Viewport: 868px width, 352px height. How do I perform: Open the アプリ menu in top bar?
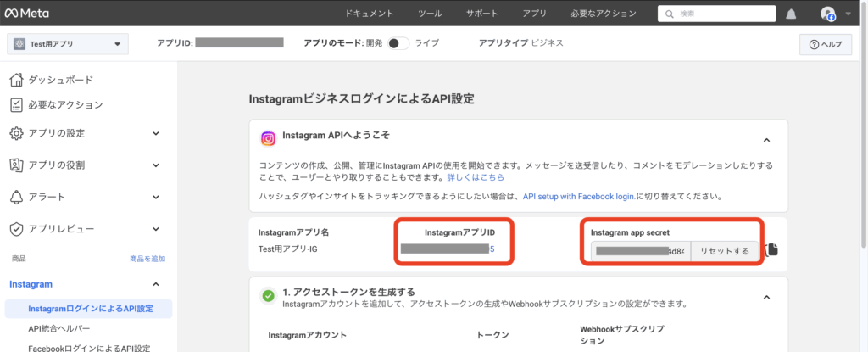pos(535,14)
